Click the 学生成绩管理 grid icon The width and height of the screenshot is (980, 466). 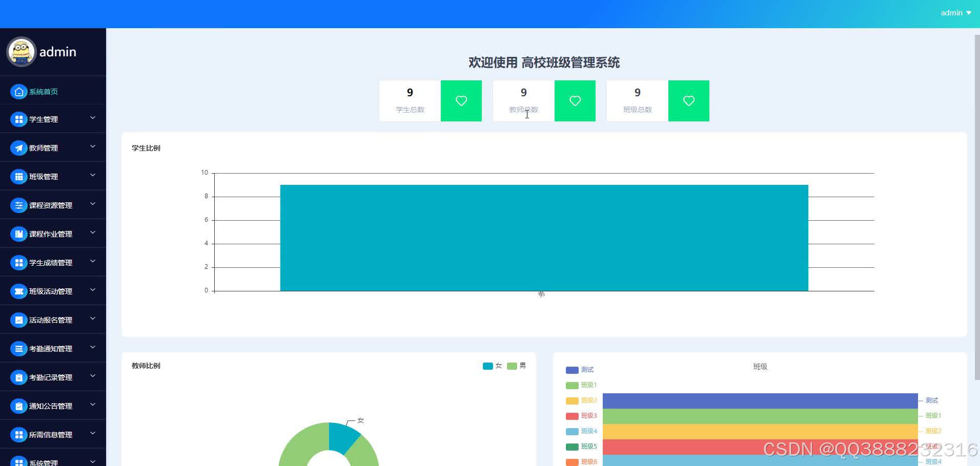click(19, 263)
